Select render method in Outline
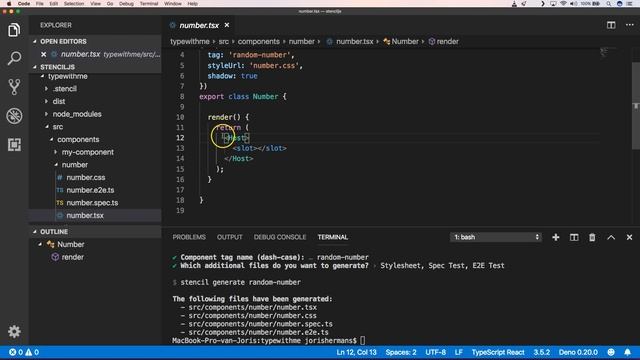 (x=72, y=257)
